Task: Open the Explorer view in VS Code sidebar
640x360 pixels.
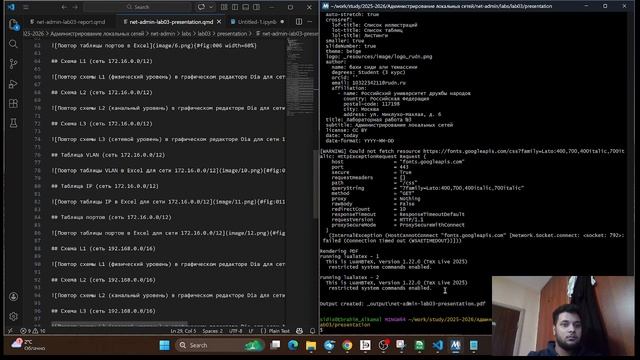Action: [x=13, y=24]
